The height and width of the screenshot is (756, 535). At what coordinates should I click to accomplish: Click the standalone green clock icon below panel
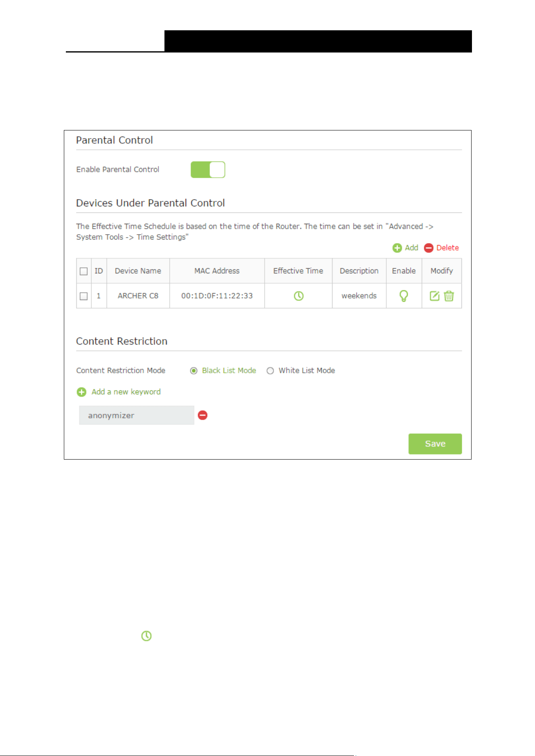tap(146, 636)
